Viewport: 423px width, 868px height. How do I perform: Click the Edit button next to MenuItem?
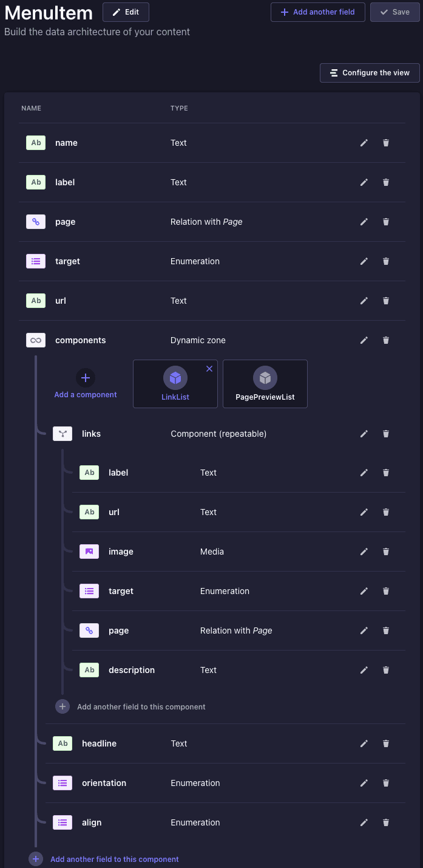(126, 12)
